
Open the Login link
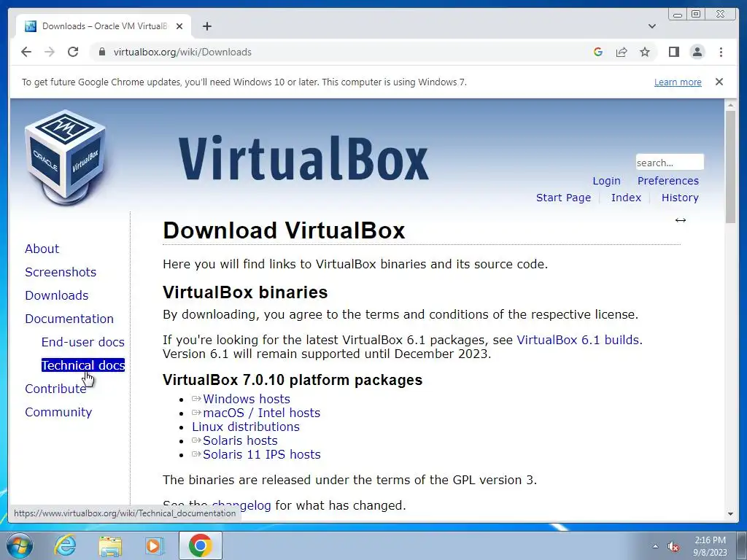tap(606, 181)
